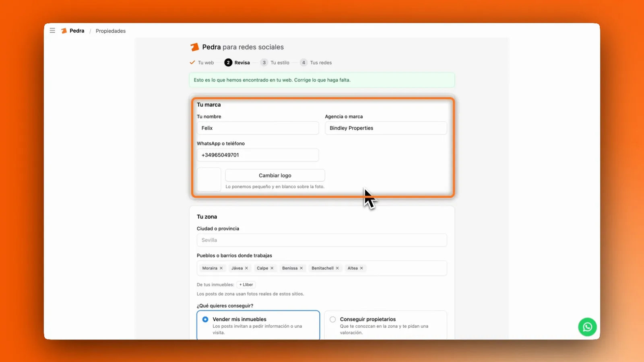Image resolution: width=644 pixels, height=362 pixels.
Task: Open the Propiedades breadcrumb link
Action: [x=111, y=31]
